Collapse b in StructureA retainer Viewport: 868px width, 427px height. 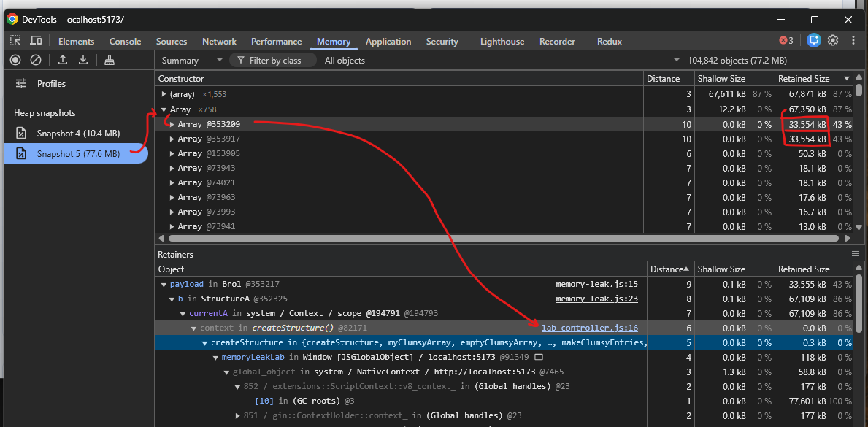173,299
